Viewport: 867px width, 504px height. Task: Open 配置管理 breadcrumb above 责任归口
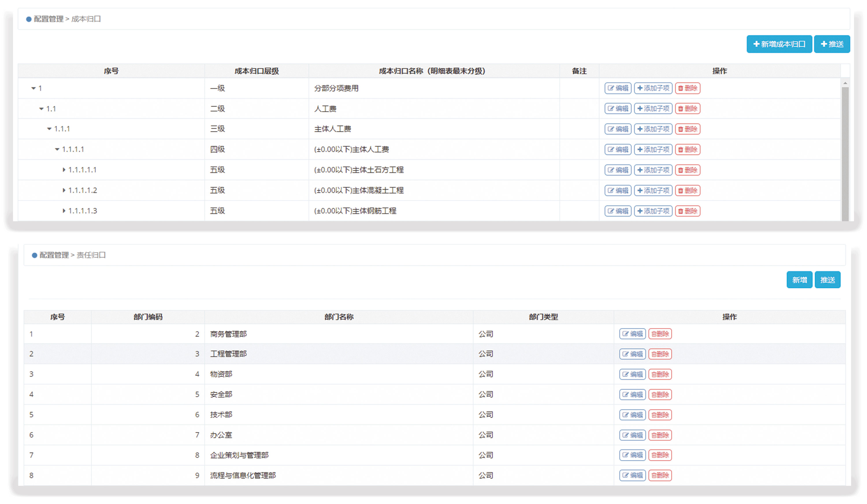tap(54, 255)
